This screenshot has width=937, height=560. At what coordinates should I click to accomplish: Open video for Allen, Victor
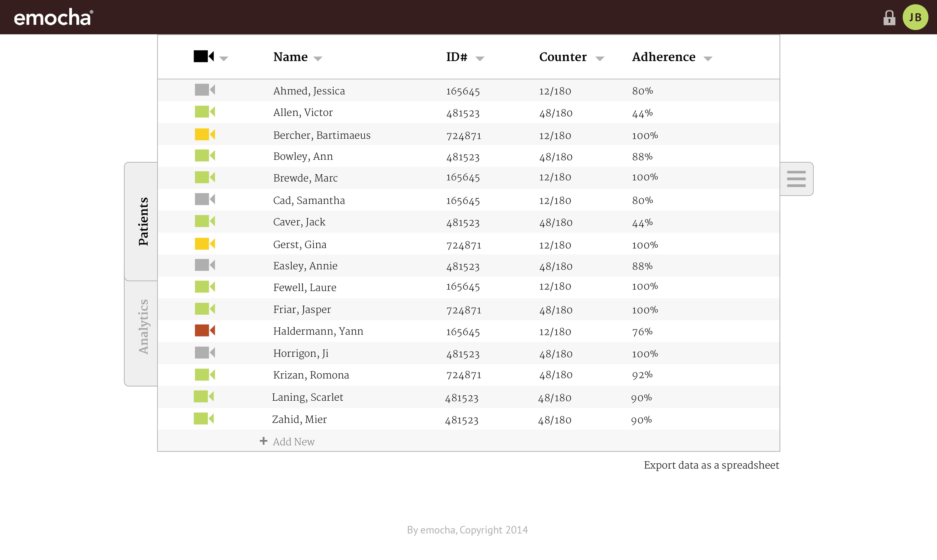point(205,112)
